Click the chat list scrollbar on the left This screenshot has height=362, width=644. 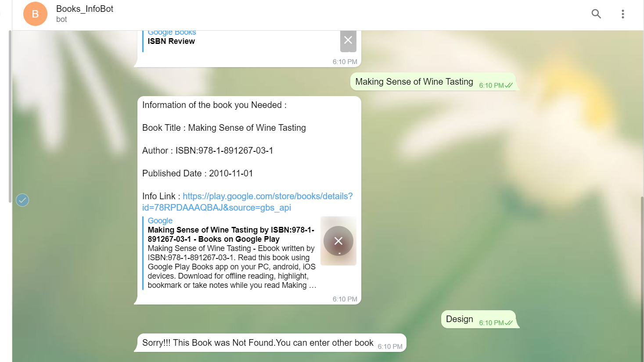coord(10,116)
